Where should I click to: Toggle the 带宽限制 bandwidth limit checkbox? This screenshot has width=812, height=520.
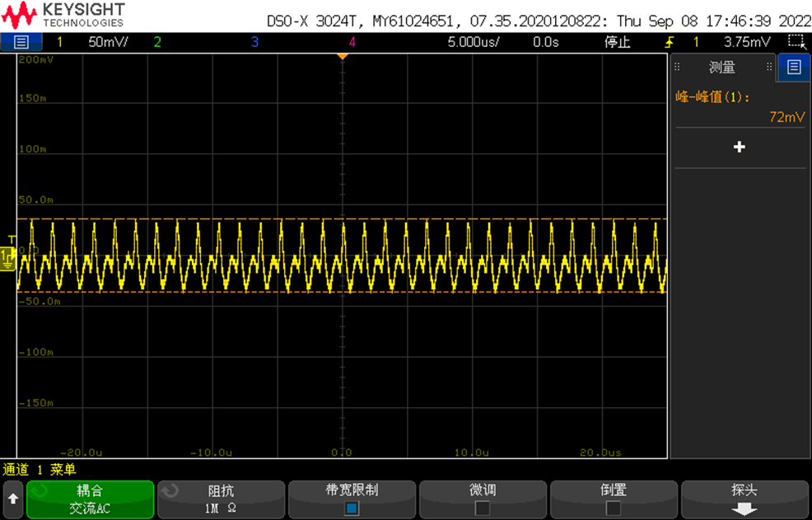[352, 508]
